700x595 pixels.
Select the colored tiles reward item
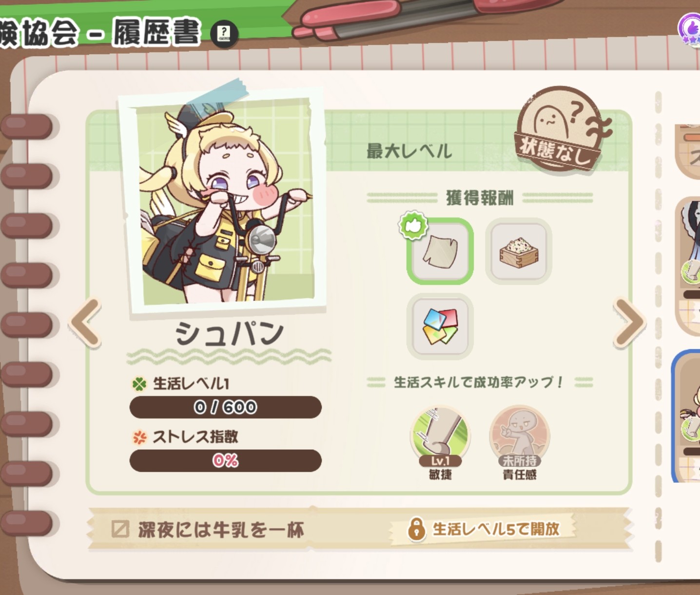(440, 326)
